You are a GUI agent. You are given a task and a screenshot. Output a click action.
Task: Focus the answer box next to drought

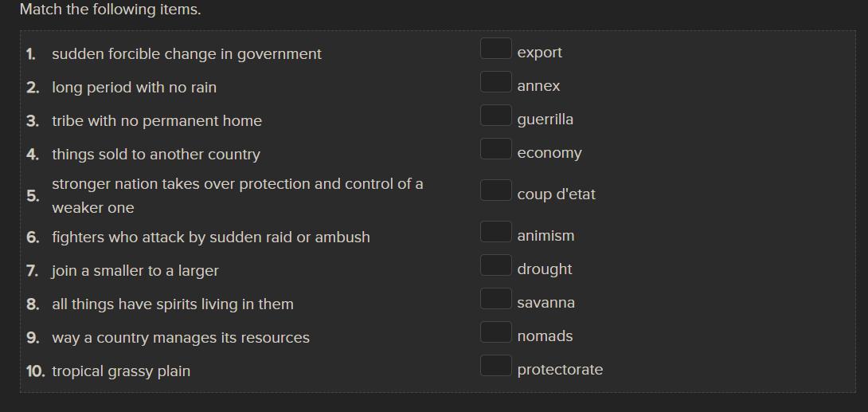point(495,265)
